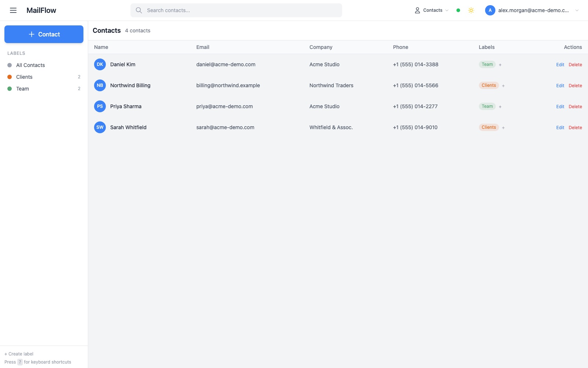Open the Sarah Whitfield contact name
This screenshot has height=368, width=588.
pyautogui.click(x=128, y=127)
